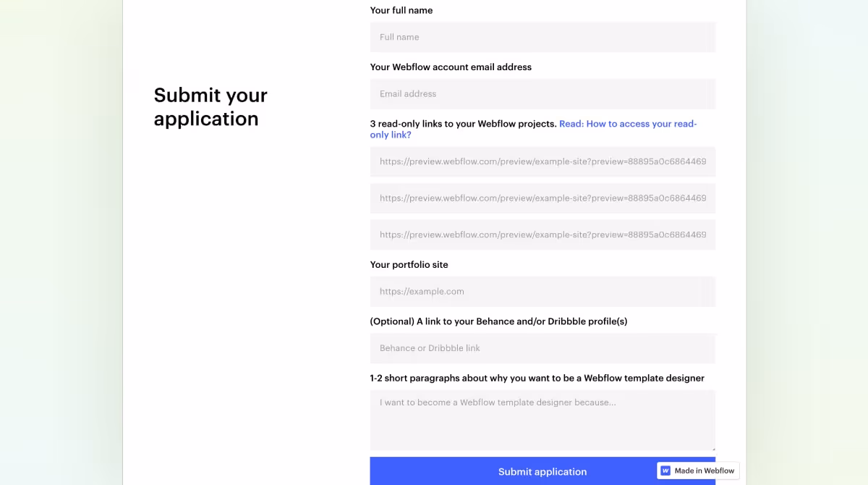
Task: Select the Email address input field
Action: coord(542,93)
